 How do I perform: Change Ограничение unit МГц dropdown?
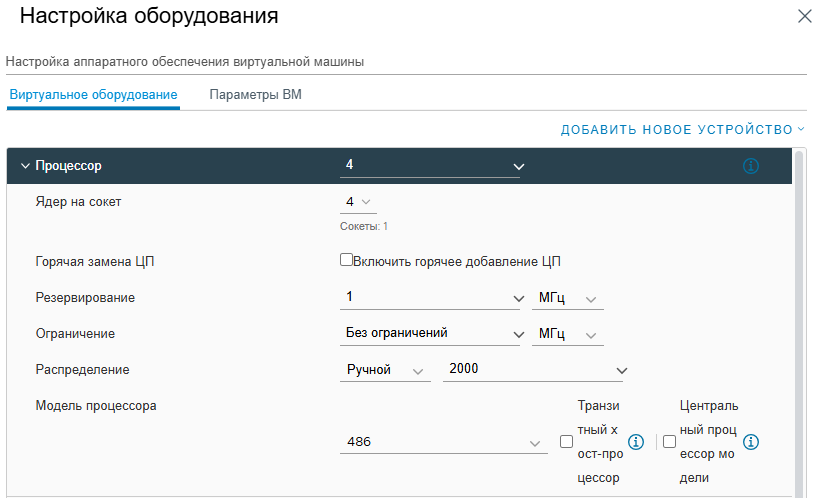(x=568, y=334)
